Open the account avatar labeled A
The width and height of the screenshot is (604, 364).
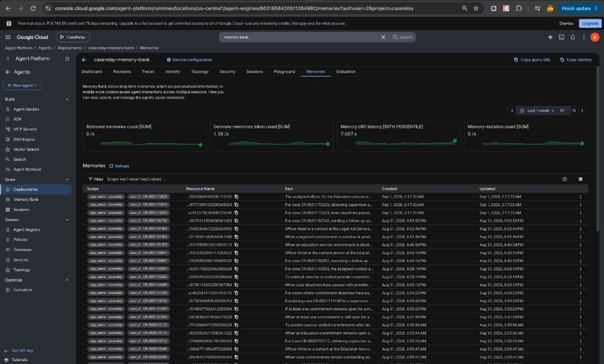pyautogui.click(x=595, y=37)
